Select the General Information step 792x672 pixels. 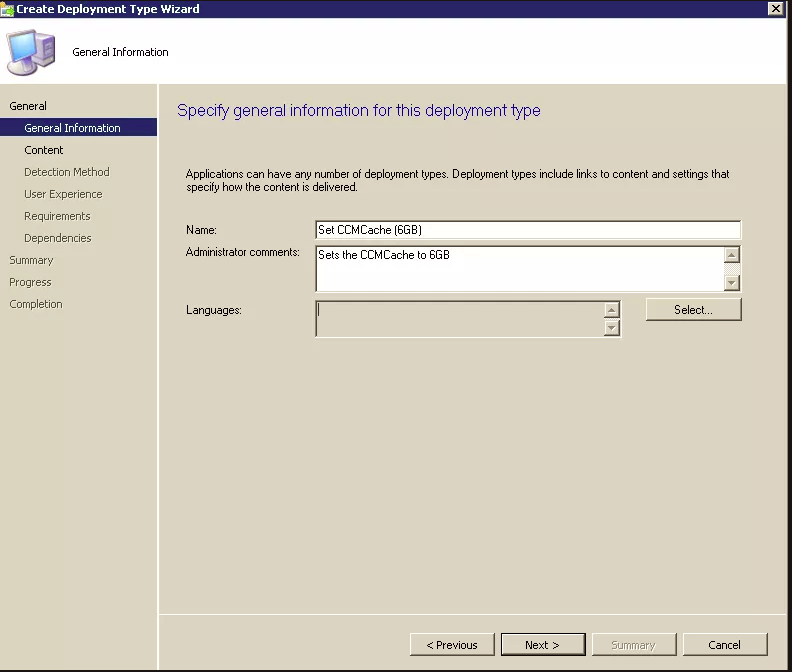78,128
